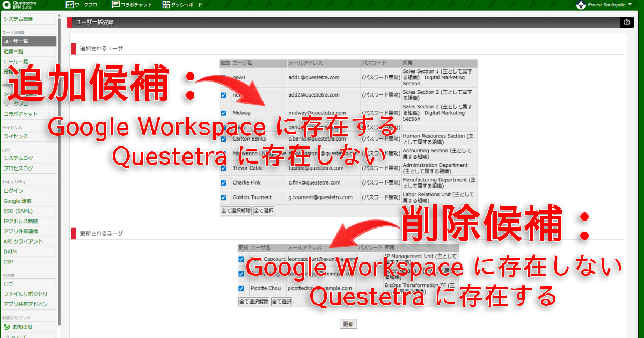The image size is (644, 338).
Task: Click the 更新 submit button
Action: [348, 324]
